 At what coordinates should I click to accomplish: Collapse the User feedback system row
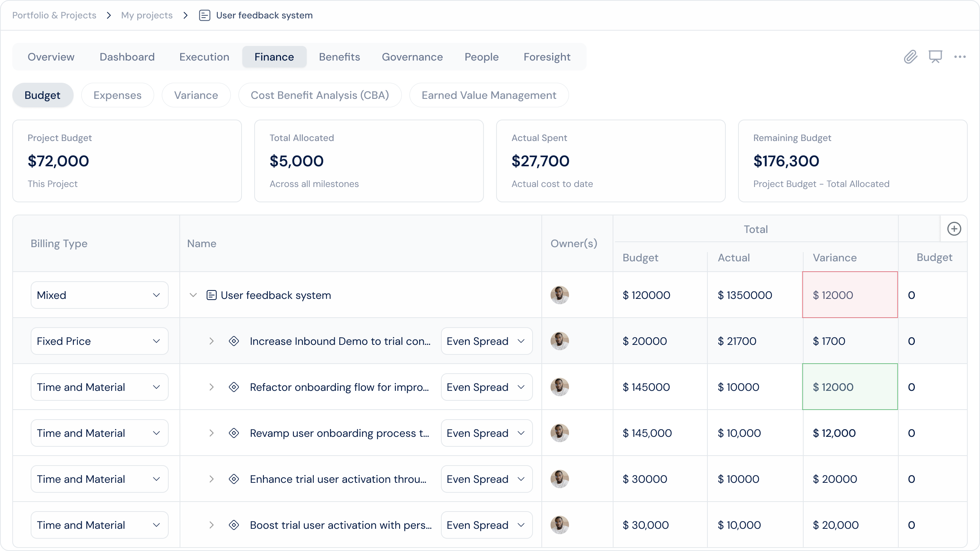(193, 295)
